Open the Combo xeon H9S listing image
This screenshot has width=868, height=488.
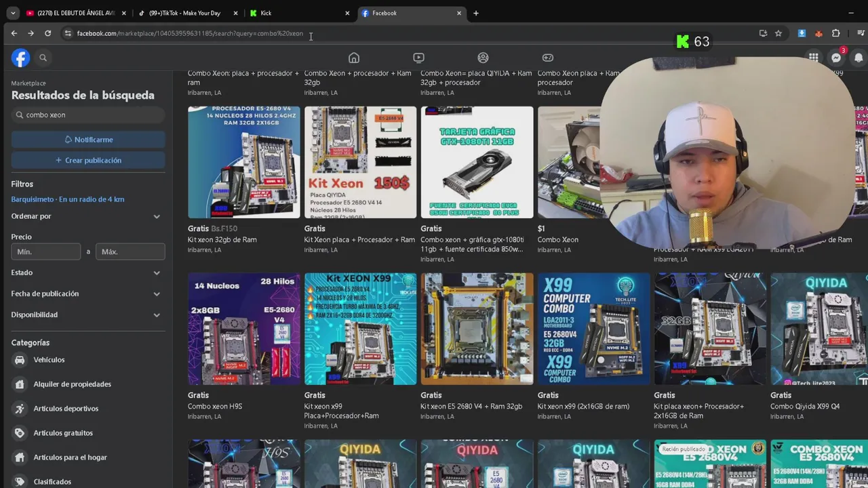point(244,329)
